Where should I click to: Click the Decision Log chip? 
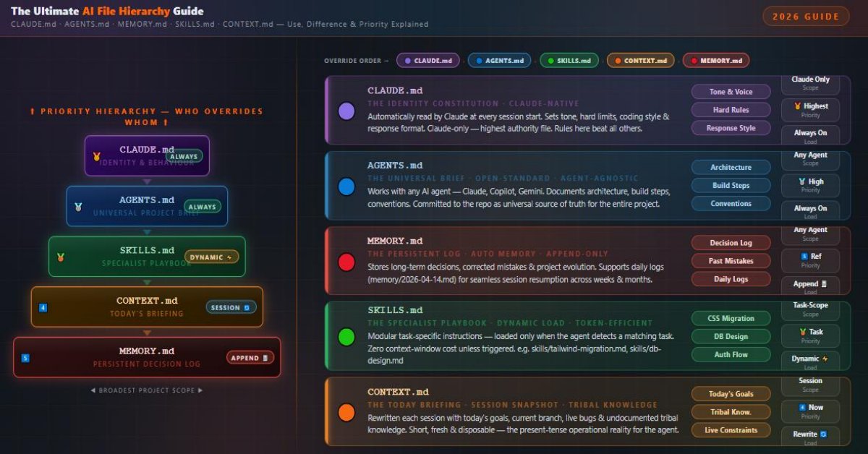(731, 243)
